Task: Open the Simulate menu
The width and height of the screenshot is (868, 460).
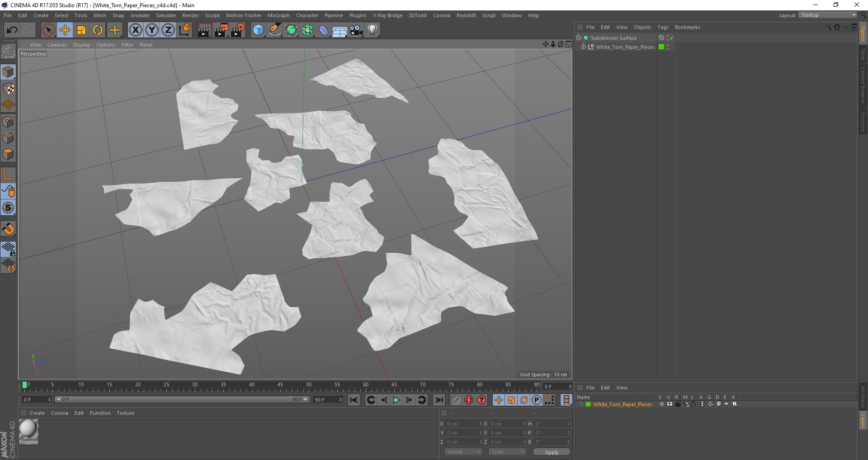Action: point(166,15)
